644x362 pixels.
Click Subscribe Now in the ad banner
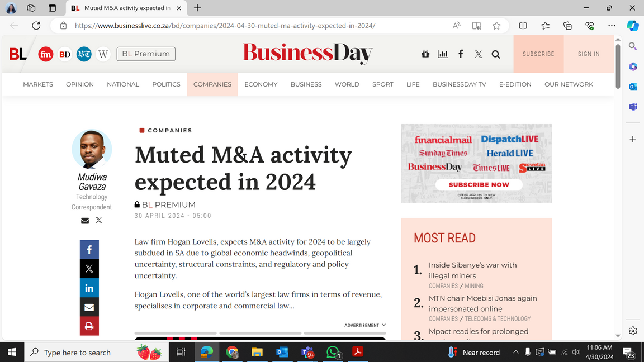point(479,185)
